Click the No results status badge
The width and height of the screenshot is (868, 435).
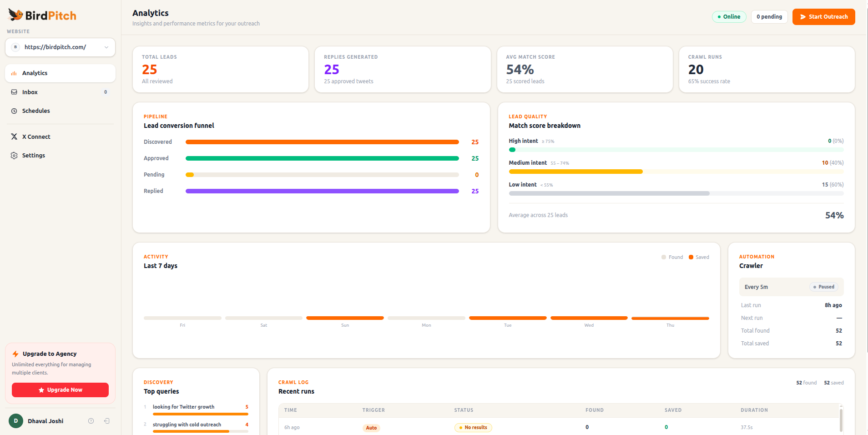(x=473, y=428)
